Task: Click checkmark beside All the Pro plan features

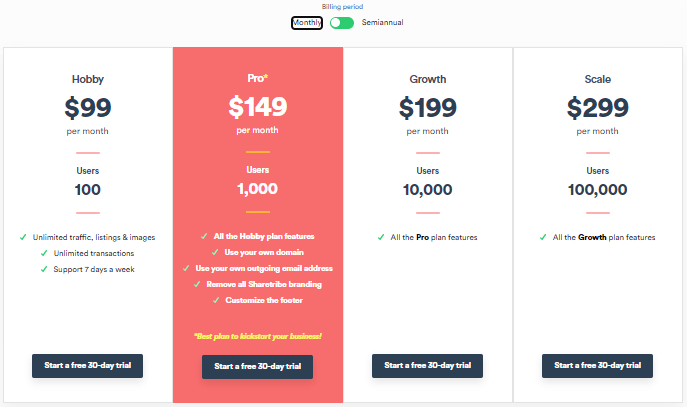Action: coord(381,237)
